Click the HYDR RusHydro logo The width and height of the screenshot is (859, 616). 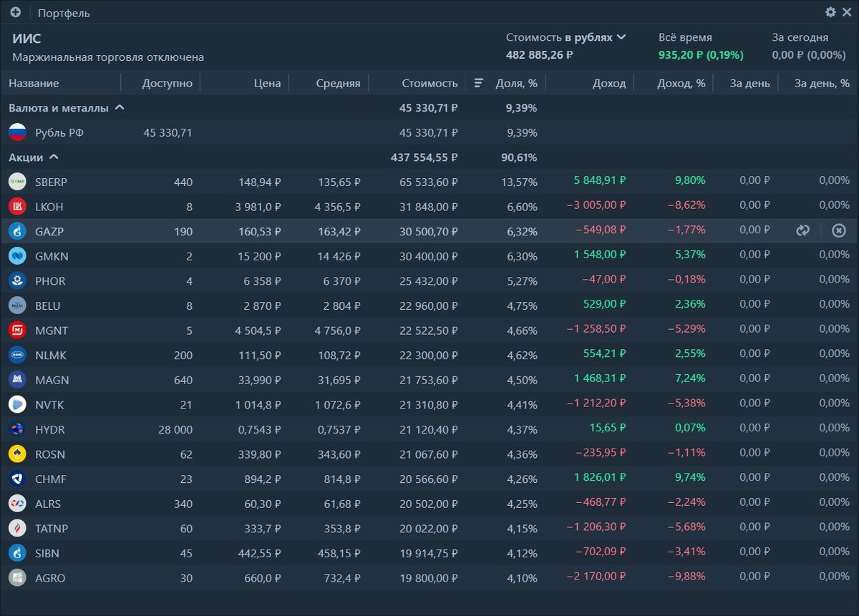tap(17, 429)
